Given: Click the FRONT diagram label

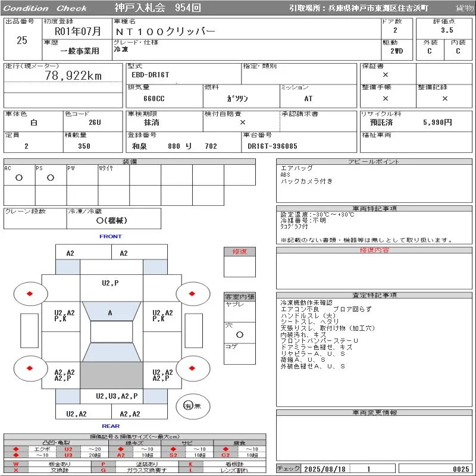Looking at the screenshot, I should pos(111,236).
